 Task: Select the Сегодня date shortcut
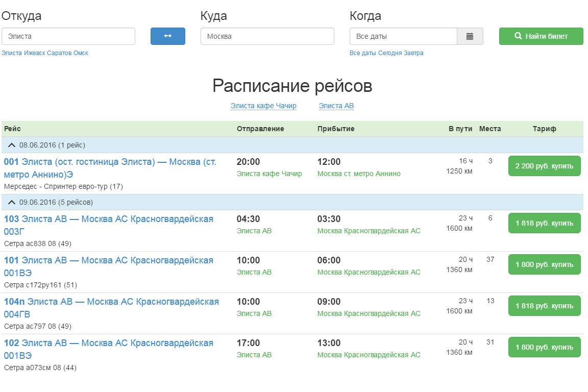tap(389, 53)
